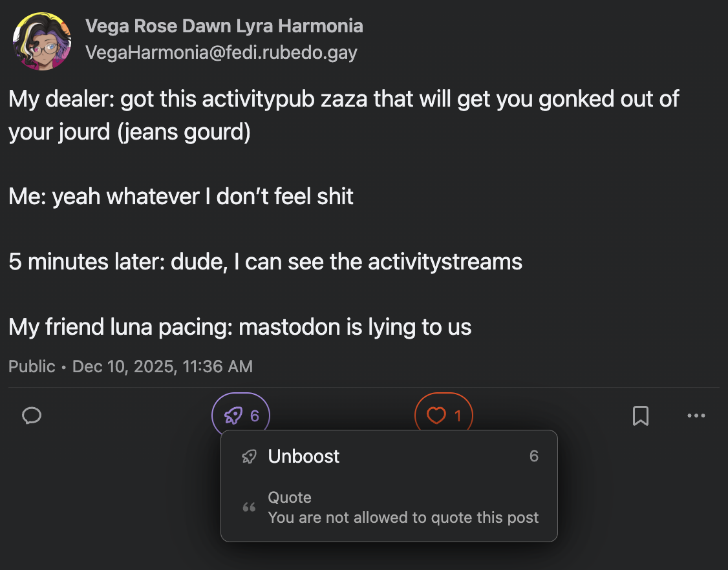This screenshot has width=728, height=570.
Task: Click the favorite count number 1
Action: [x=458, y=416]
